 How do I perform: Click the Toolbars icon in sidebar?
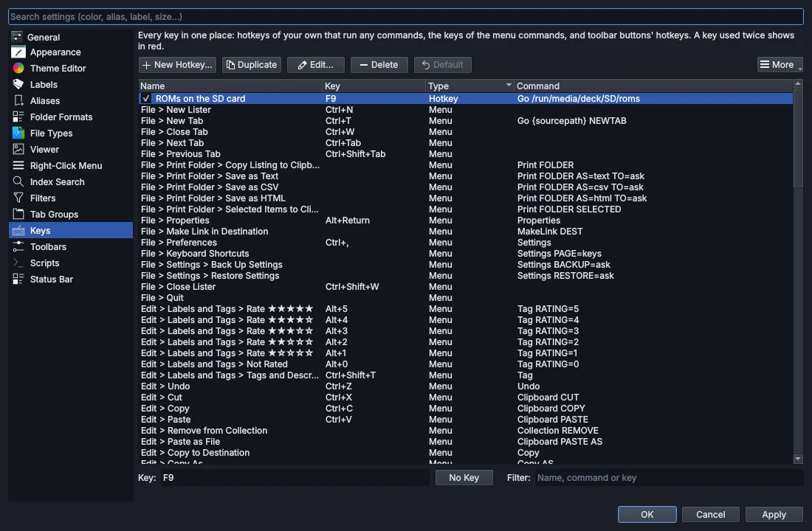(x=18, y=247)
